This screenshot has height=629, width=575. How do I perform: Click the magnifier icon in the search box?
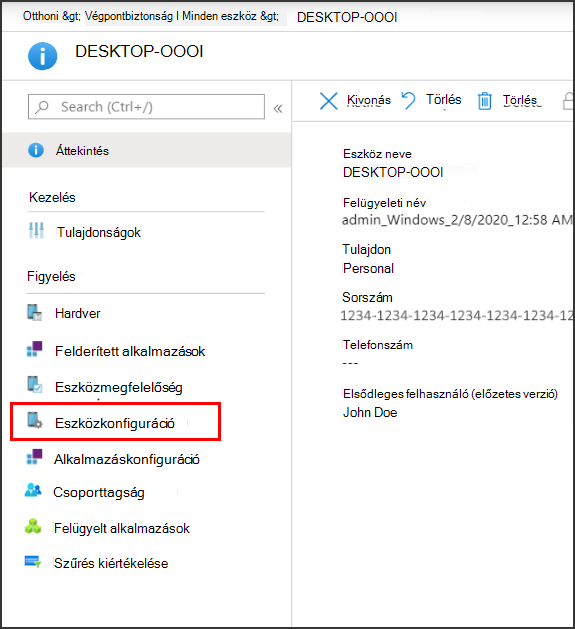[x=42, y=107]
